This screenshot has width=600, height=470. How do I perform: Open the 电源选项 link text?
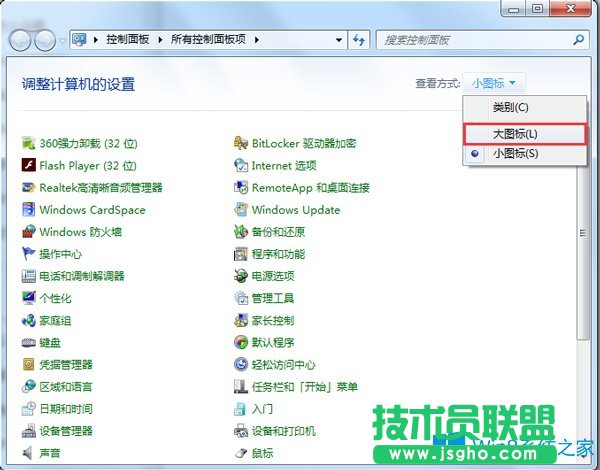273,276
